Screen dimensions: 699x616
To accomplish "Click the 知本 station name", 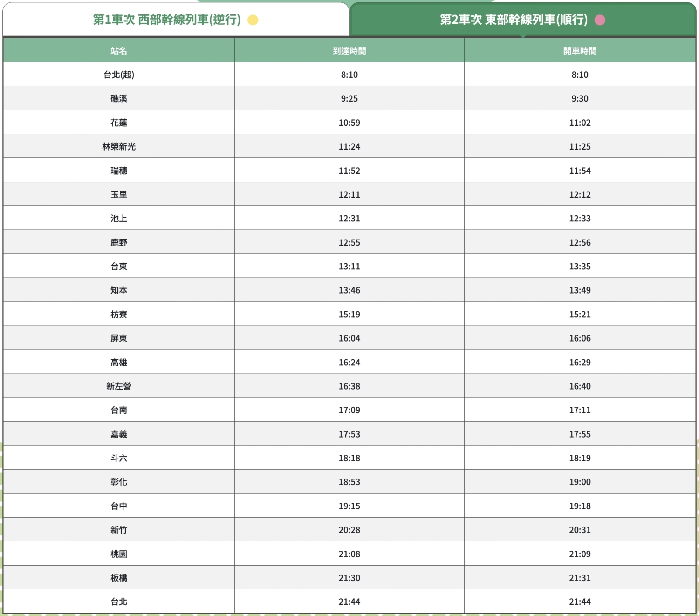I will tap(119, 290).
